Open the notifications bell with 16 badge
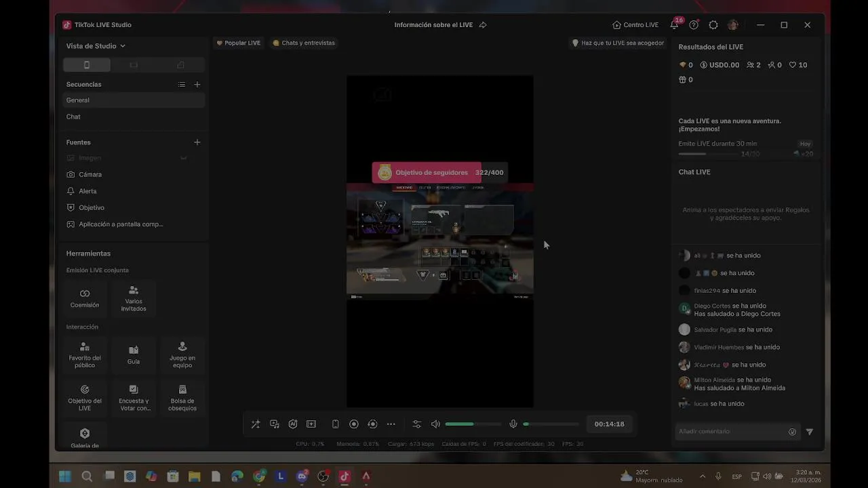This screenshot has height=488, width=868. pos(674,24)
